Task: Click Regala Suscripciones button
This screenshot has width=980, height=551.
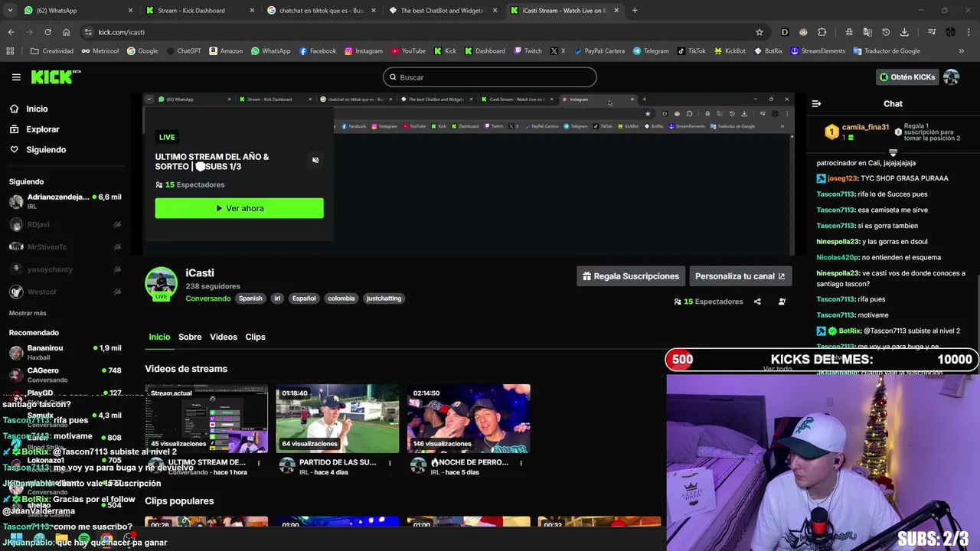Action: tap(631, 276)
